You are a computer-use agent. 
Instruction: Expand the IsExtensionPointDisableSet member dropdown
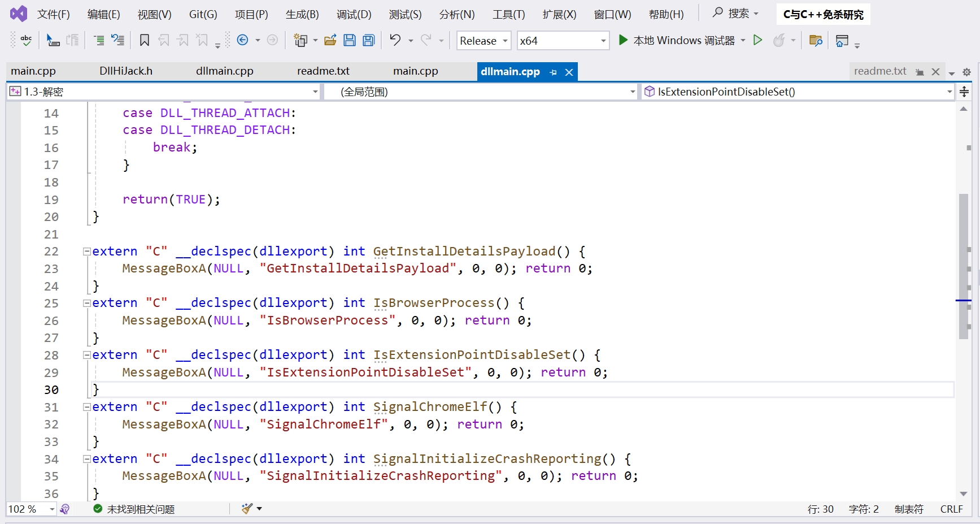pos(949,92)
